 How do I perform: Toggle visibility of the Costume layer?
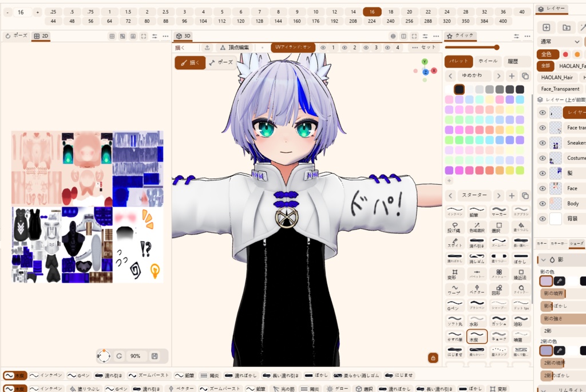coord(543,158)
